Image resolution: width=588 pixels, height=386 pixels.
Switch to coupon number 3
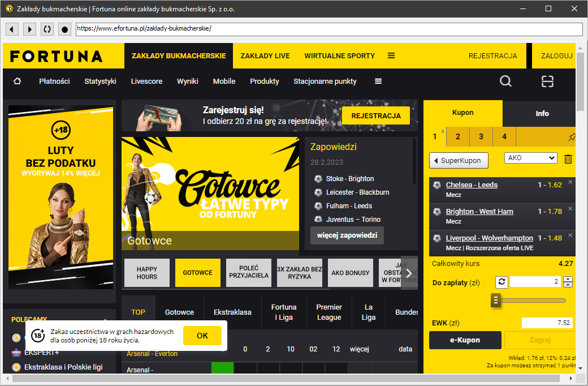coord(481,136)
